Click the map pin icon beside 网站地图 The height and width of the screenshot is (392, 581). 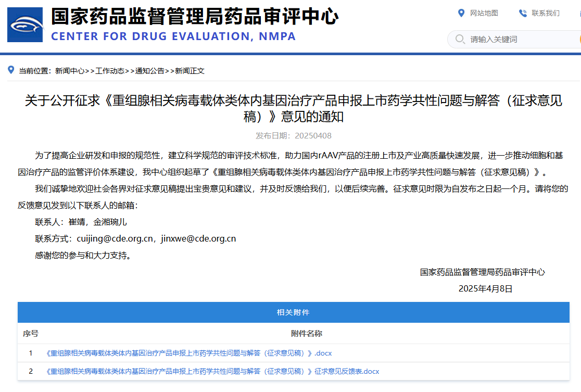pos(461,13)
